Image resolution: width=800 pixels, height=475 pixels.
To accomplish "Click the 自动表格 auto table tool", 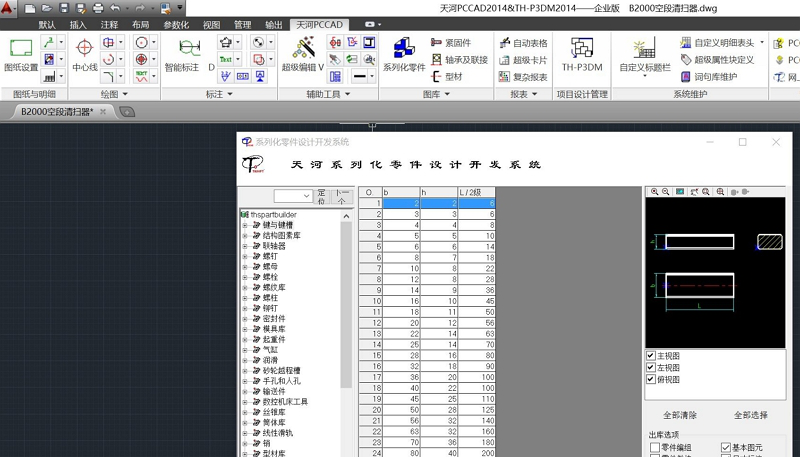I will pyautogui.click(x=523, y=43).
